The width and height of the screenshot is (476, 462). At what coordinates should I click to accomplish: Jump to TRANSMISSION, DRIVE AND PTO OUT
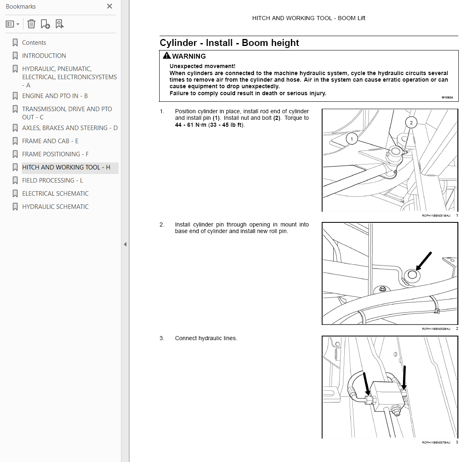67,113
